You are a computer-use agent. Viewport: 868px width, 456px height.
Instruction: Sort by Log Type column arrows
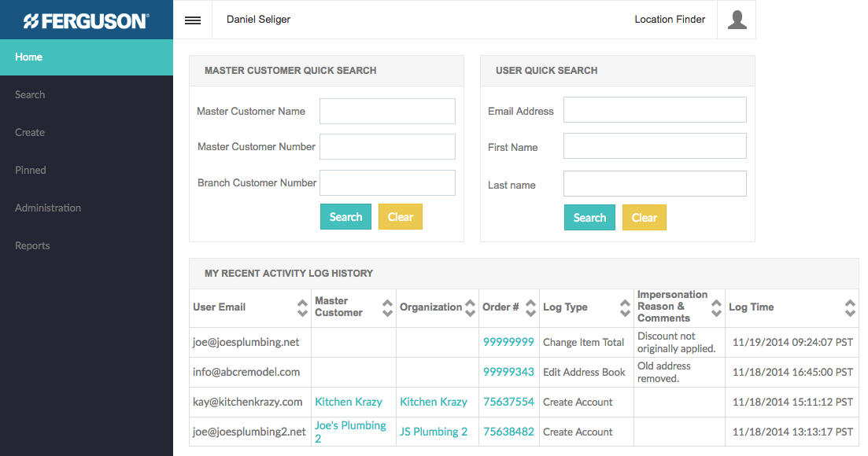(x=625, y=307)
